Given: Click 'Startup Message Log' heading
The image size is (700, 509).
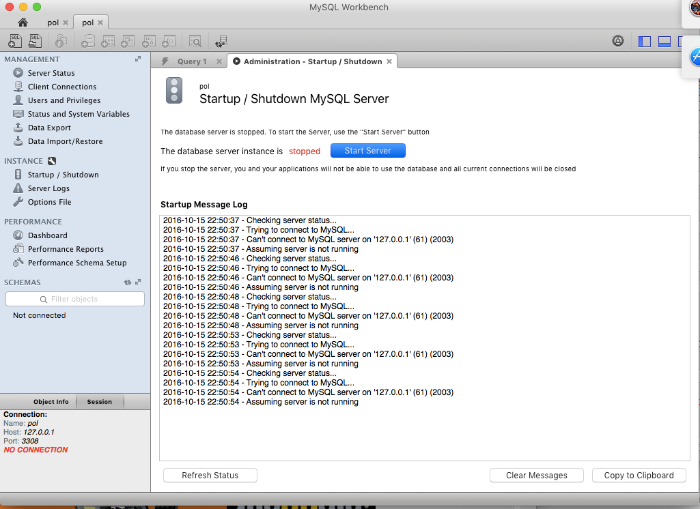Looking at the screenshot, I should pyautogui.click(x=204, y=204).
